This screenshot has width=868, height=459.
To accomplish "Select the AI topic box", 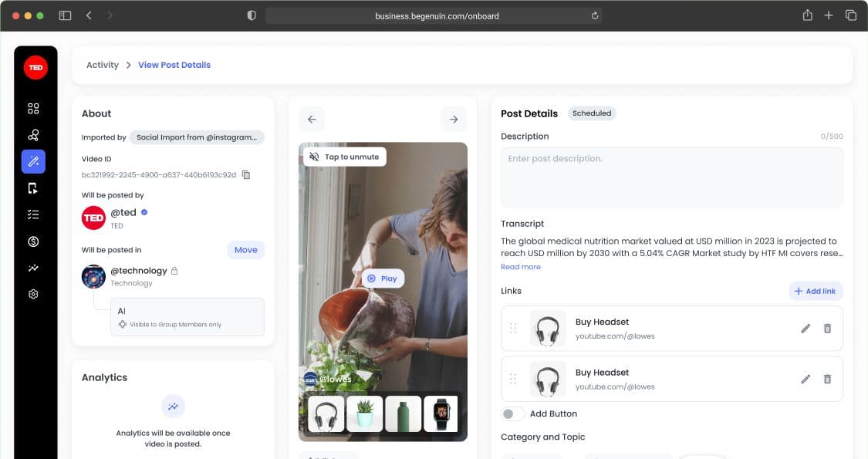I will [187, 317].
